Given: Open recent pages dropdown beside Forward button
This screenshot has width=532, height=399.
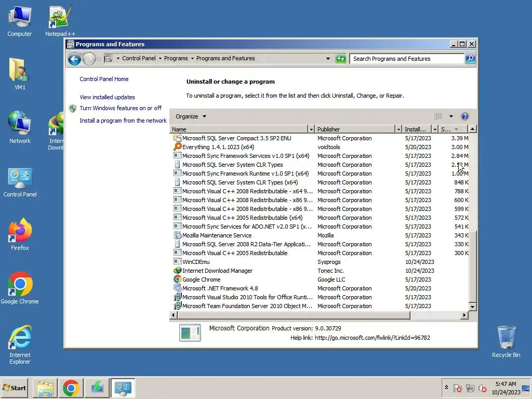Looking at the screenshot, I should click(x=99, y=59).
